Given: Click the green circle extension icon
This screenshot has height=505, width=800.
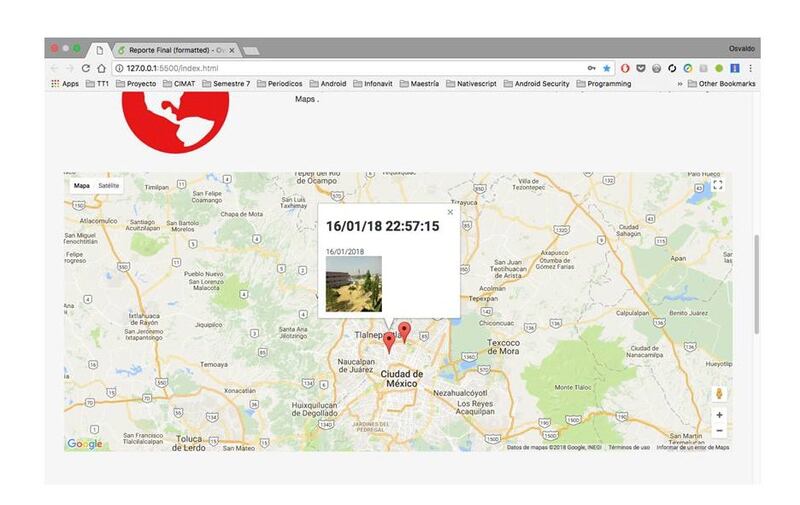Looking at the screenshot, I should [719, 68].
